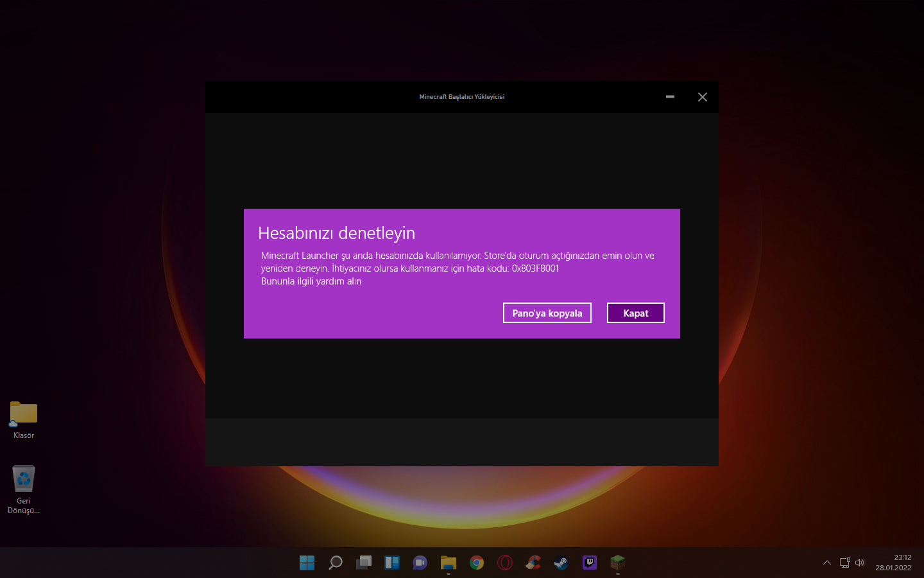Open network settings from system tray
Image resolution: width=924 pixels, height=578 pixels.
pos(845,563)
